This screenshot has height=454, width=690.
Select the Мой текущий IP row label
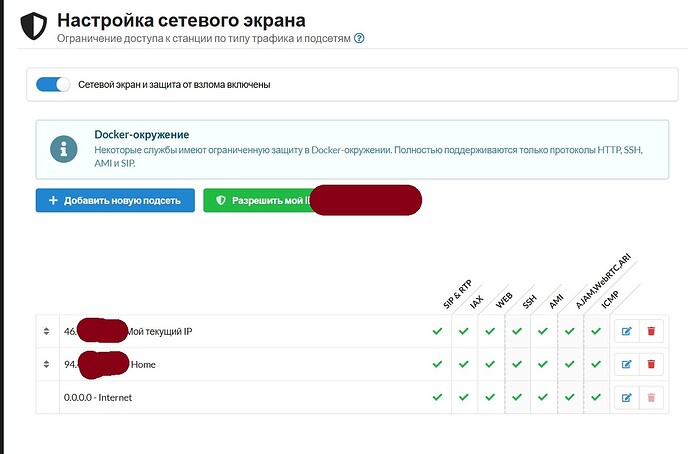(160, 331)
